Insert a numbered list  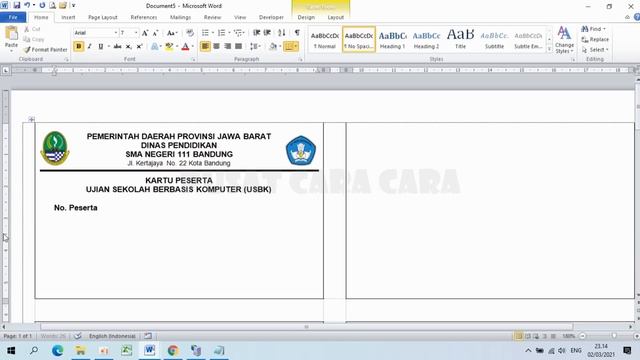point(222,33)
